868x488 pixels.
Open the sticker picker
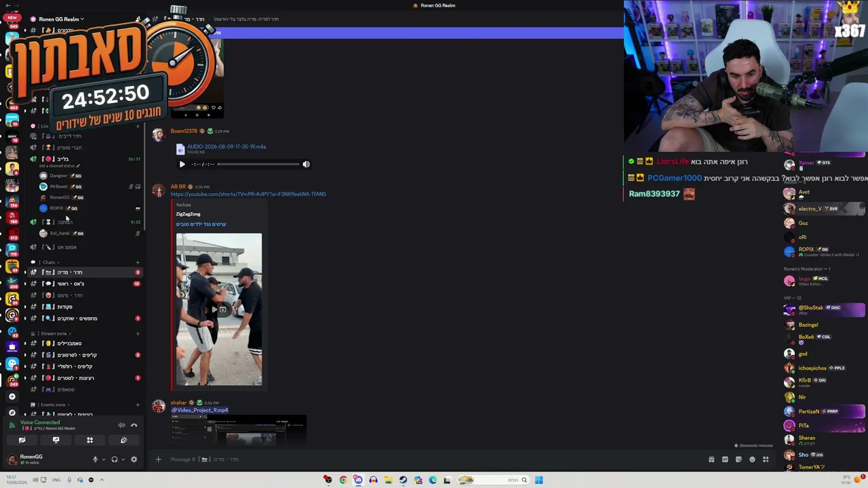coord(738,460)
